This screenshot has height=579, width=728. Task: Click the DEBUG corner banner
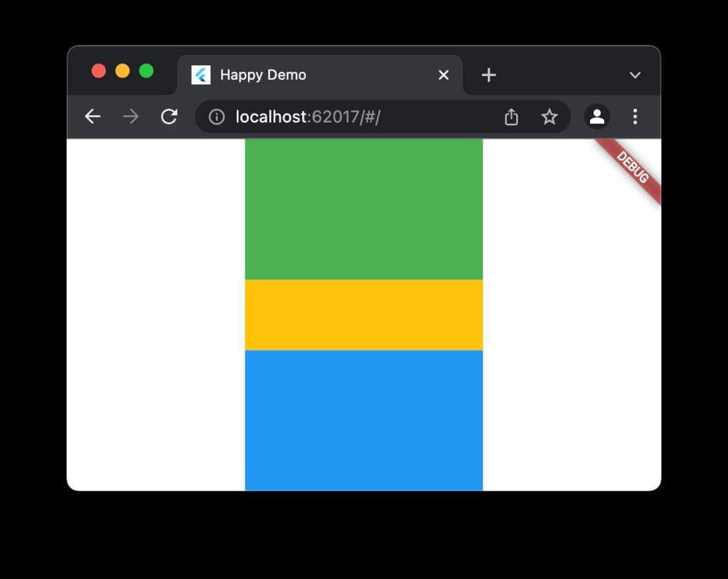[x=632, y=168]
